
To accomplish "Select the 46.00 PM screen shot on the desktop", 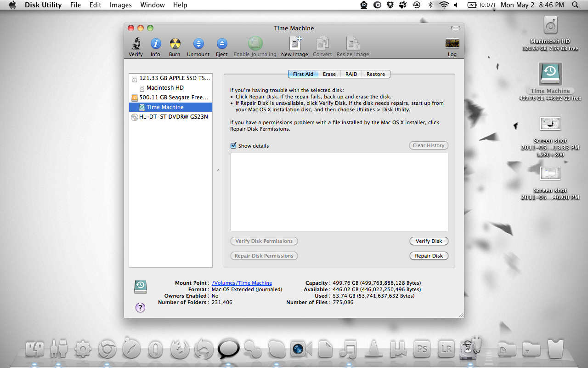I will click(550, 173).
